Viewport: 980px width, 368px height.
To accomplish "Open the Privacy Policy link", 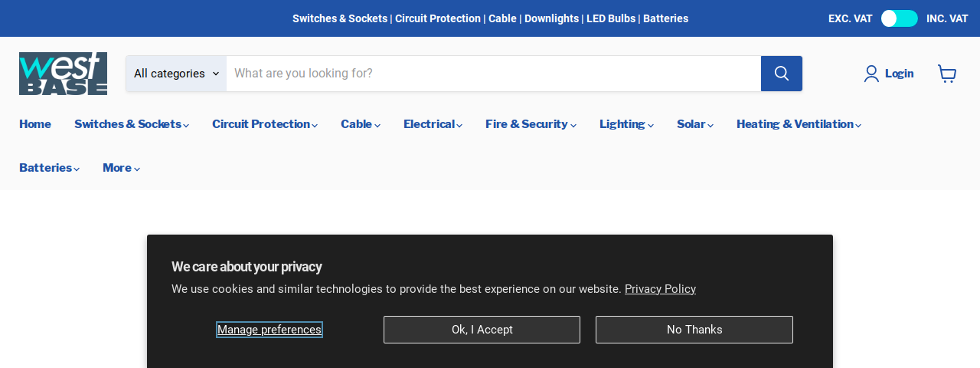I will click(x=660, y=289).
